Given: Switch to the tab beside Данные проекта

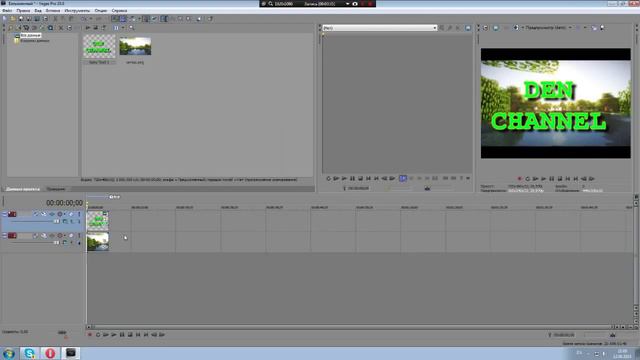Looking at the screenshot, I should [x=56, y=189].
